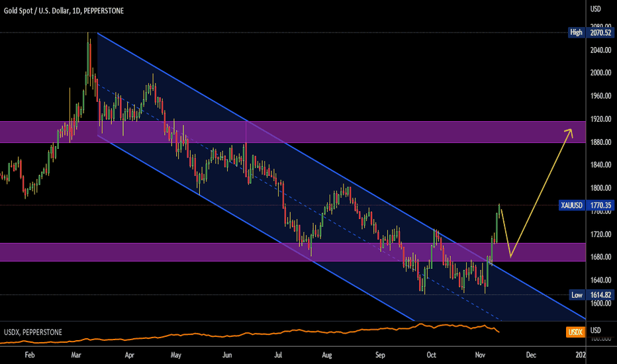Select the Low 1614.82 price label
This screenshot has width=617, height=364.
[x=592, y=295]
